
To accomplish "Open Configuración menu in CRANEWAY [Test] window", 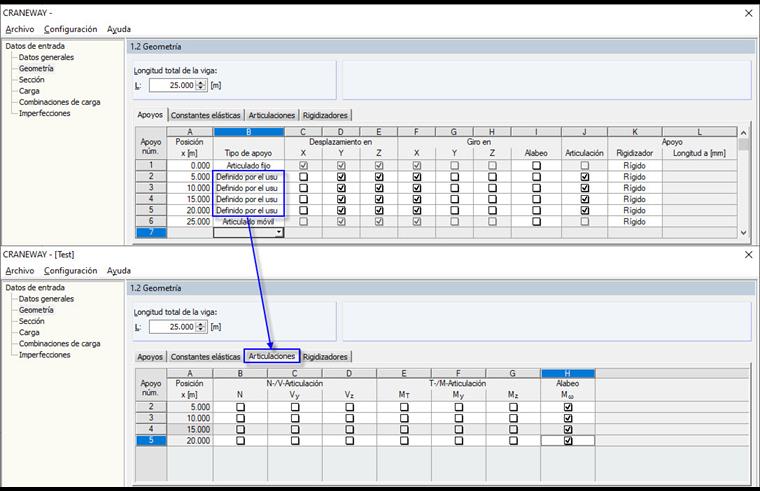I will point(70,270).
